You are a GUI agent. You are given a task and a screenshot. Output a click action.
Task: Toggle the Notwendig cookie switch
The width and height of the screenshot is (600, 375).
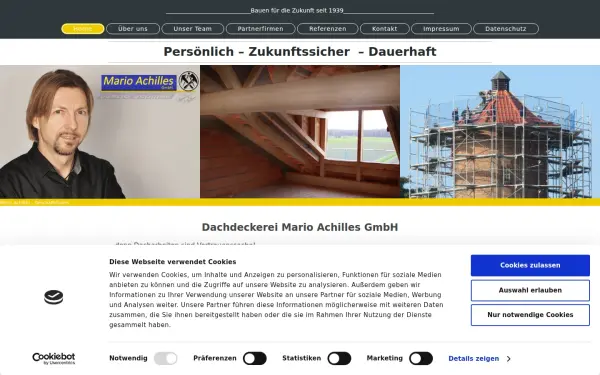(x=165, y=359)
